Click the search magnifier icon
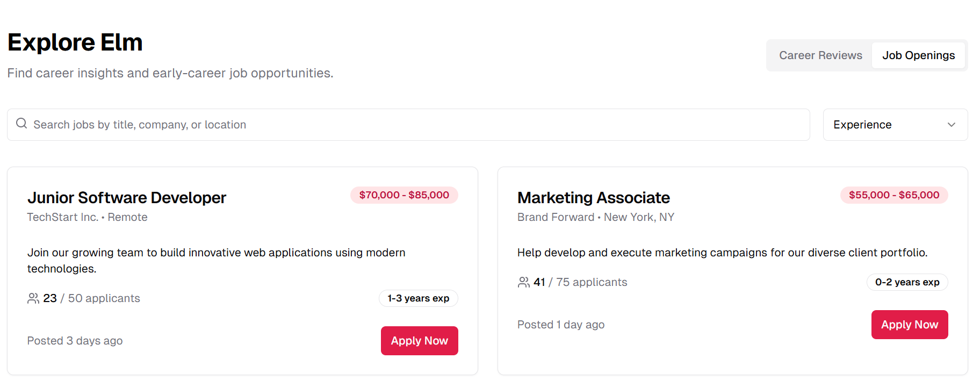The width and height of the screenshot is (980, 380). (21, 124)
